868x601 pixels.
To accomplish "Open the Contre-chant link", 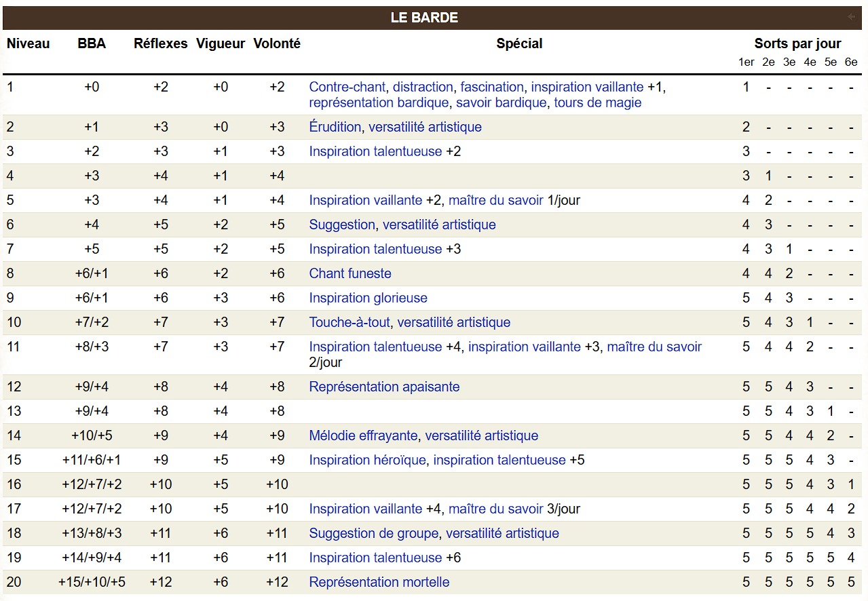I will (x=347, y=87).
